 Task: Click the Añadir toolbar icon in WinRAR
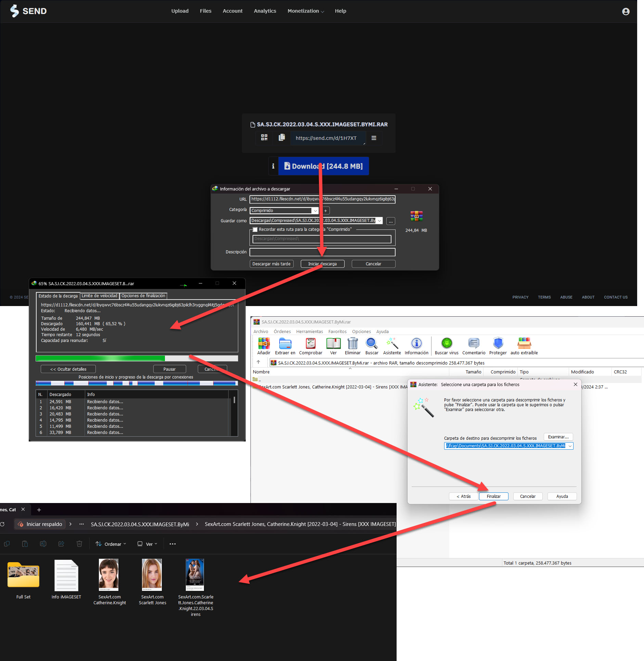click(264, 346)
